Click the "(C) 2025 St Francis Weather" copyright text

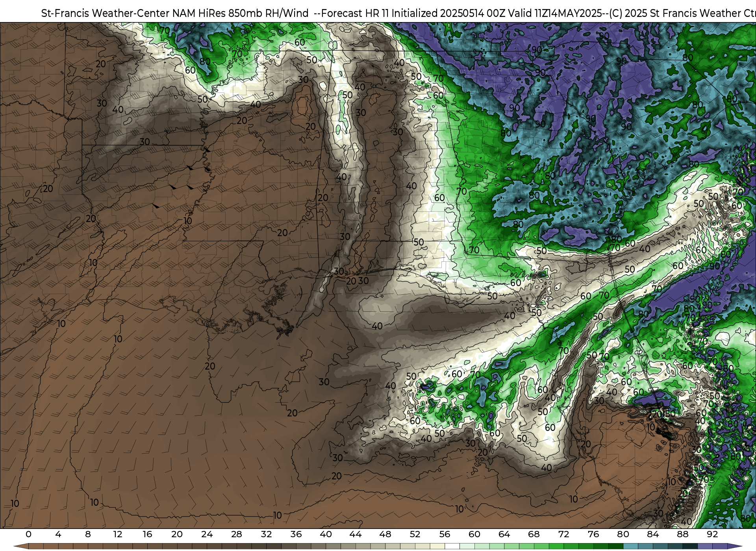point(676,13)
